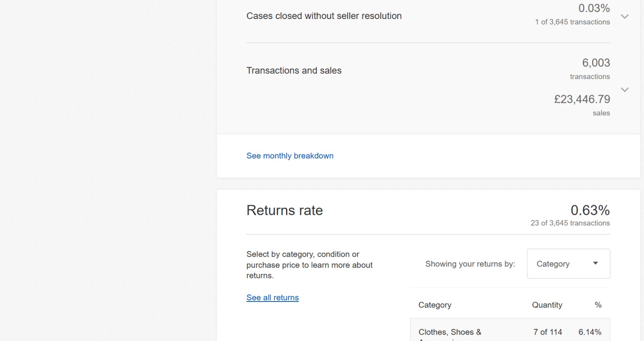644x341 pixels.
Task: Click the Returns rate heading
Action: click(x=285, y=210)
